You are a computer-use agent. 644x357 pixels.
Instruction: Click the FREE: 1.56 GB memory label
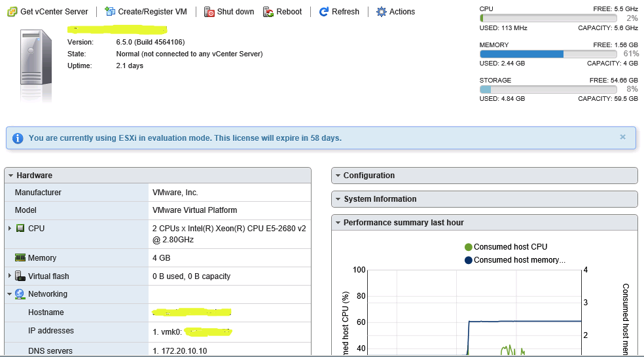coord(615,45)
